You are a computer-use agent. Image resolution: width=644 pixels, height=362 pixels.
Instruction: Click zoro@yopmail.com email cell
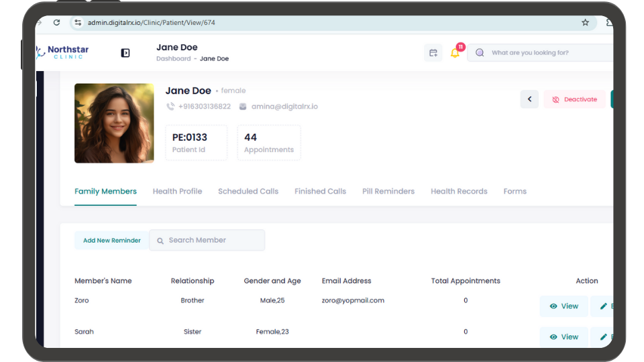(354, 300)
